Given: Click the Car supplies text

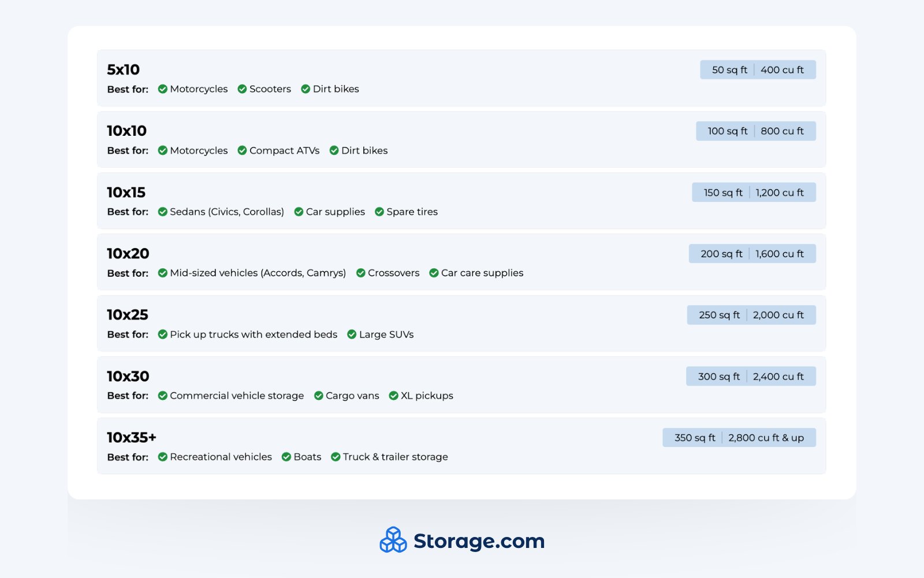Looking at the screenshot, I should point(336,212).
